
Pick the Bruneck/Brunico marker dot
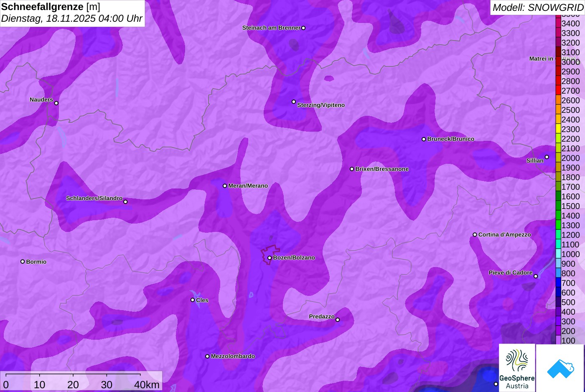[424, 139]
